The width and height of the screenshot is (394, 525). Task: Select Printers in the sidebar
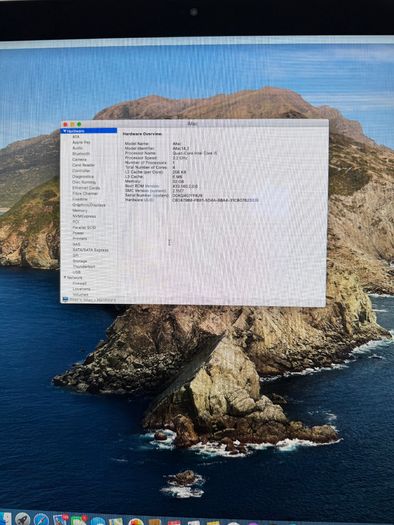[80, 239]
